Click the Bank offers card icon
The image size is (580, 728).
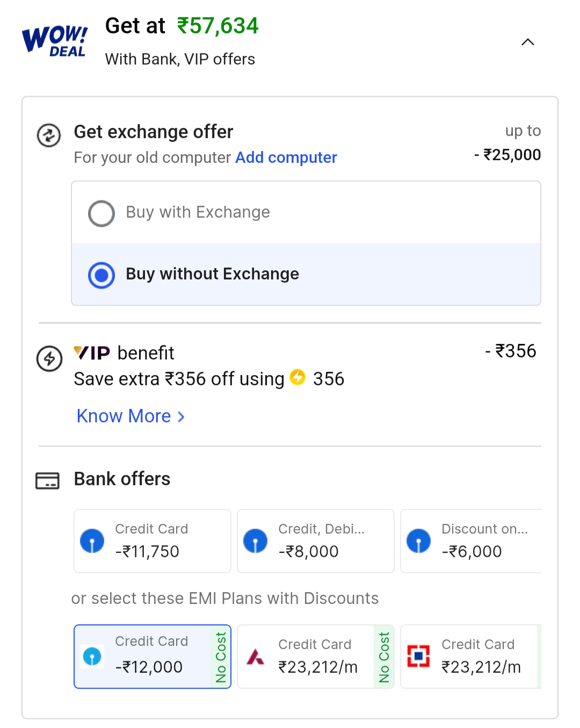(x=47, y=480)
